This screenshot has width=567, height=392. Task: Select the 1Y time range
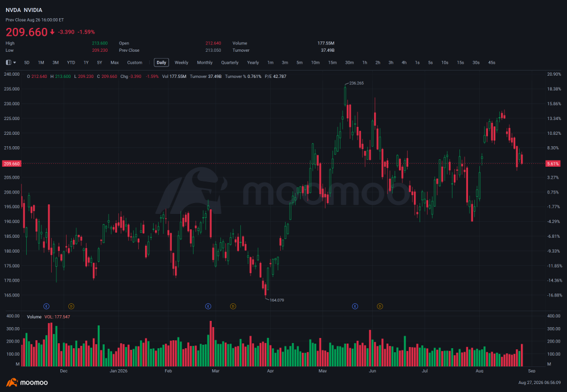click(86, 63)
